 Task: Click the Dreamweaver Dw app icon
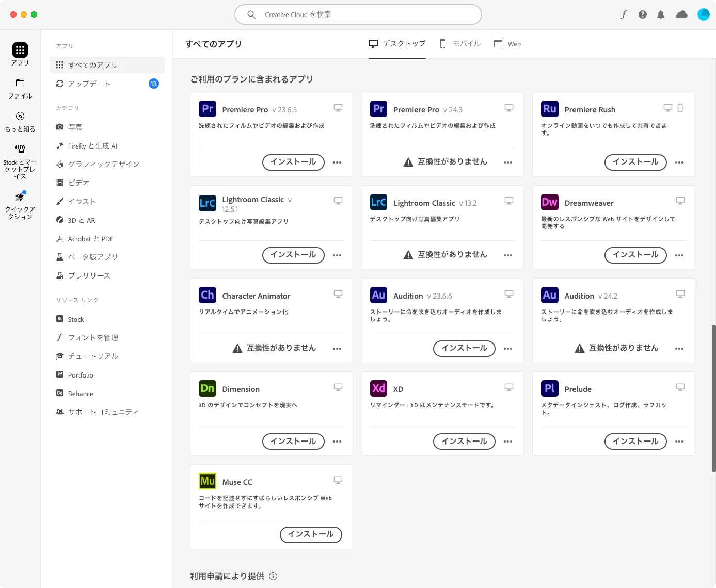tap(550, 202)
